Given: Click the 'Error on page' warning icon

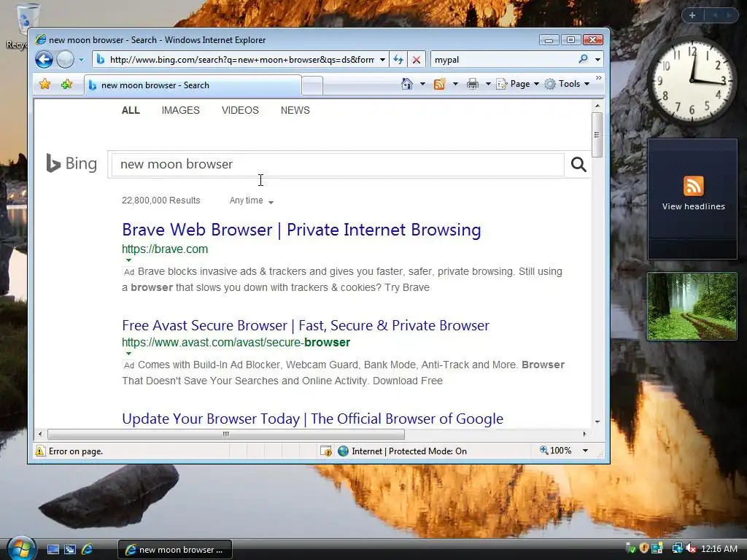Looking at the screenshot, I should coord(41,451).
